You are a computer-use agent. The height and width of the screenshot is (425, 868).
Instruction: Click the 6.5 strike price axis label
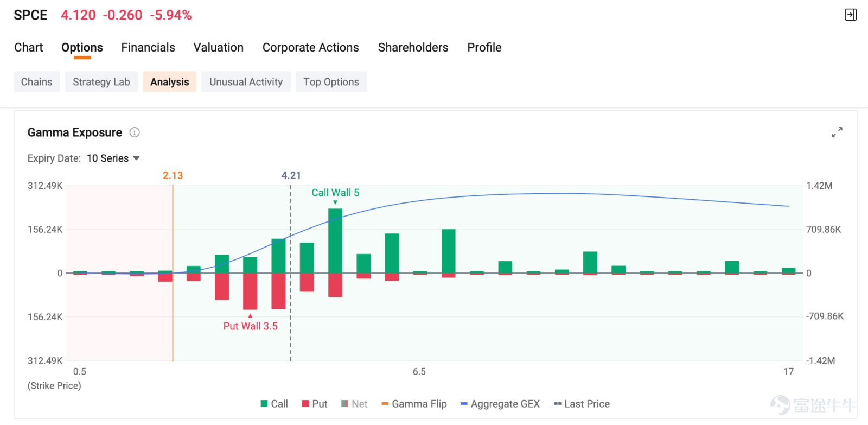(419, 372)
